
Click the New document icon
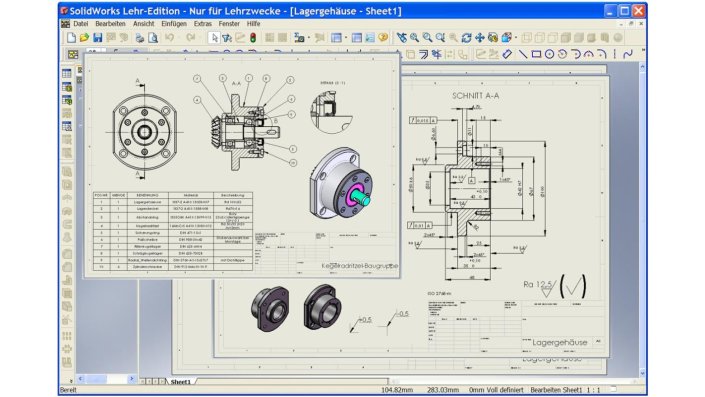[x=71, y=38]
